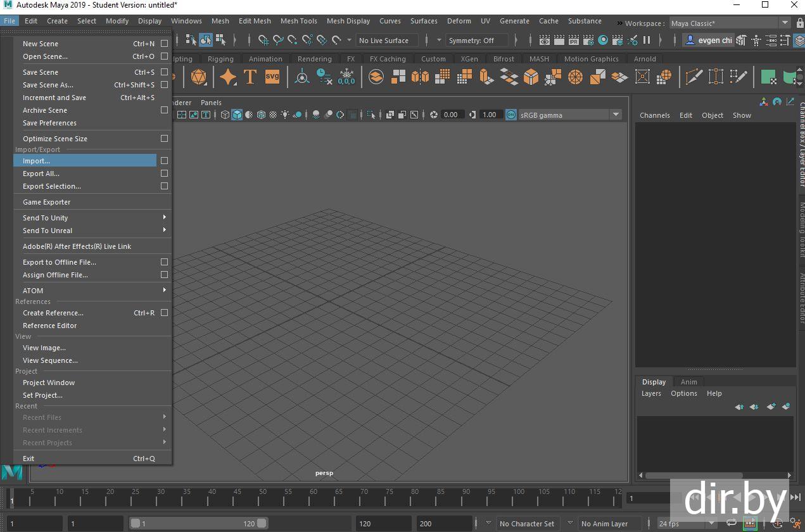Open the sRGB gamma view transform dropdown
This screenshot has width=805, height=532.
tap(615, 115)
